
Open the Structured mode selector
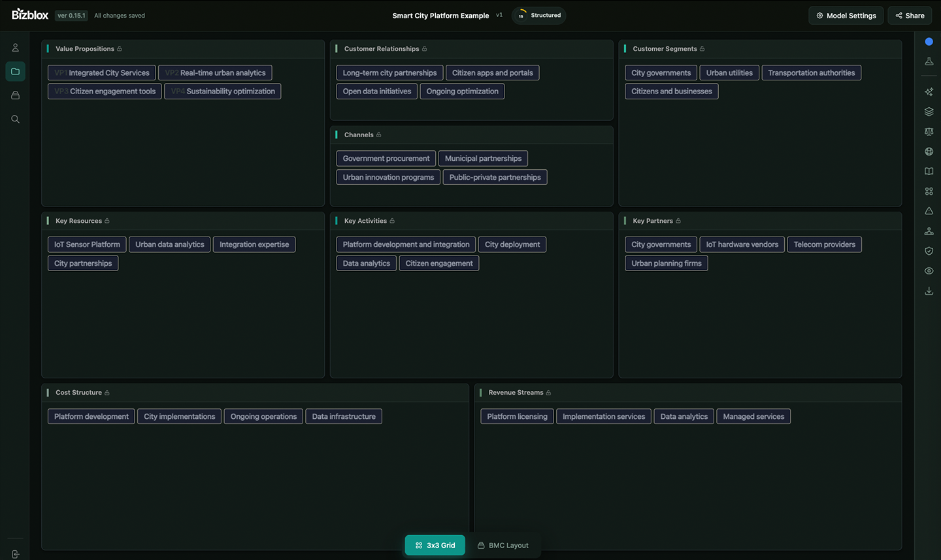538,15
